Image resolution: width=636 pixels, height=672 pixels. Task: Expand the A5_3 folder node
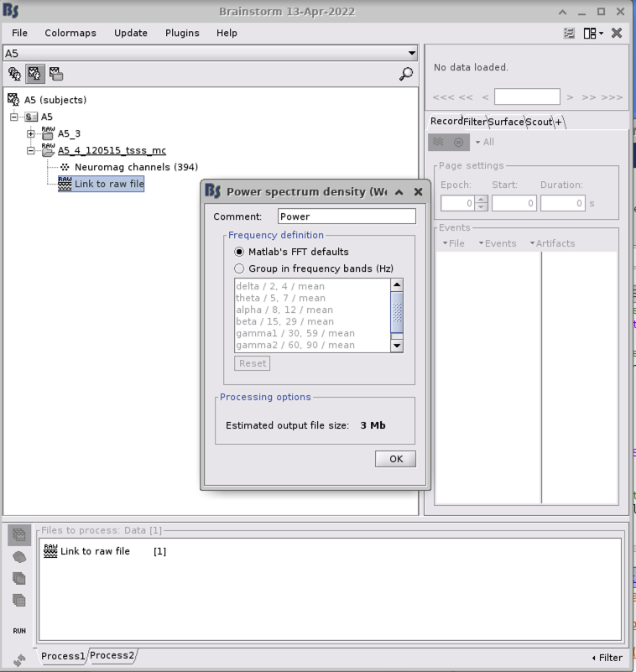(x=30, y=133)
